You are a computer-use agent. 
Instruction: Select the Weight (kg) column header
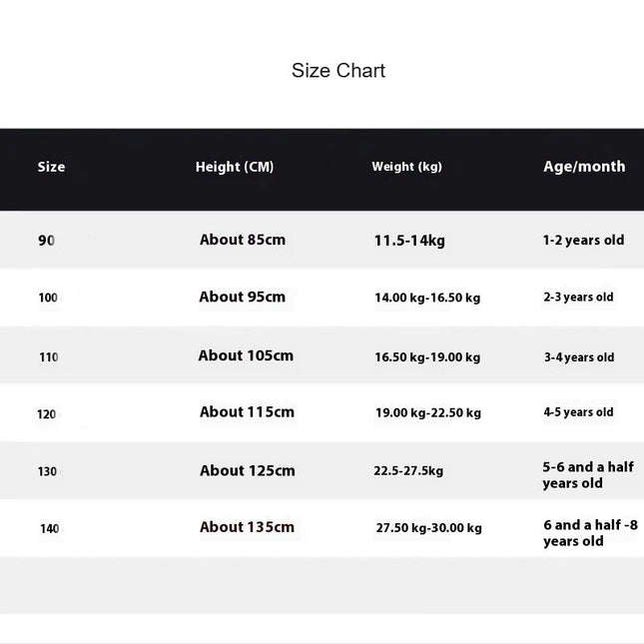pos(407,167)
